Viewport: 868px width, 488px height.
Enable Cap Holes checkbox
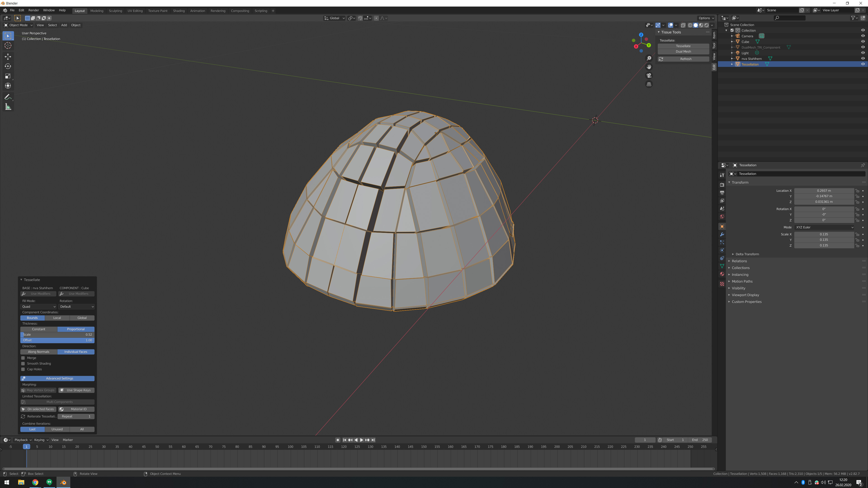pos(23,369)
